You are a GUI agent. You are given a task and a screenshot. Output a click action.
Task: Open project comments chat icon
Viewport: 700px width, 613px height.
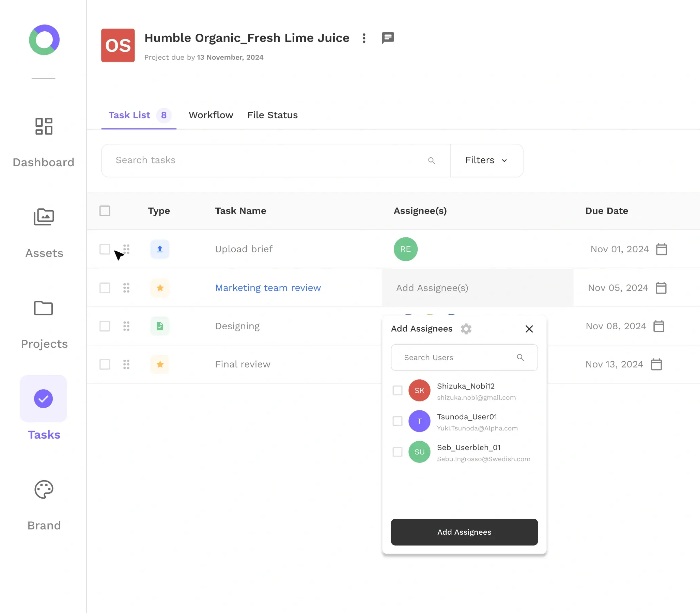(388, 38)
